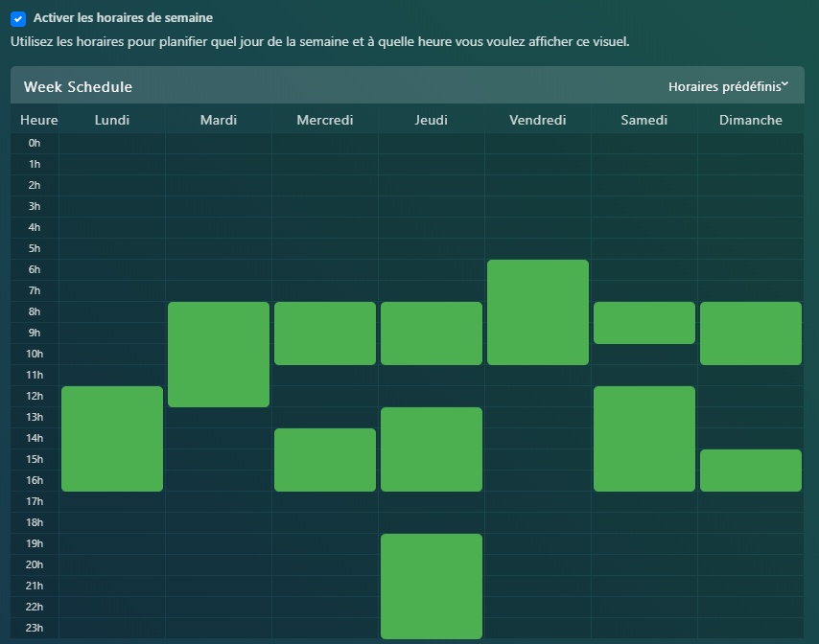The image size is (819, 644).
Task: Click the Week Schedule panel title
Action: (79, 87)
